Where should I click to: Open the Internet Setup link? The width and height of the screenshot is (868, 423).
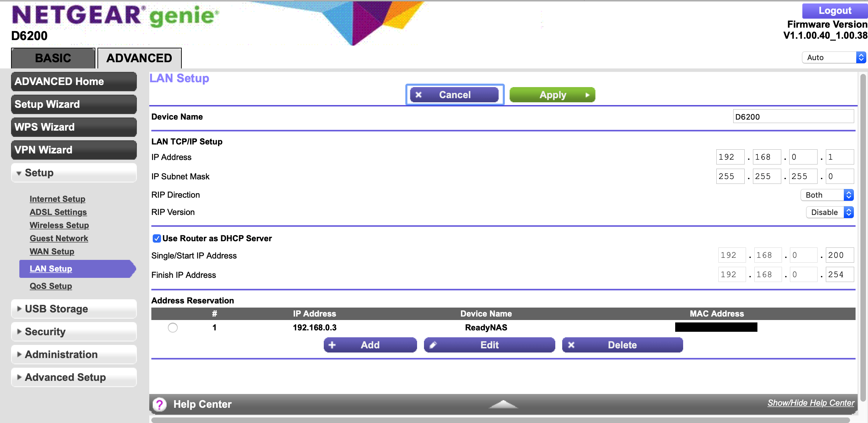57,199
